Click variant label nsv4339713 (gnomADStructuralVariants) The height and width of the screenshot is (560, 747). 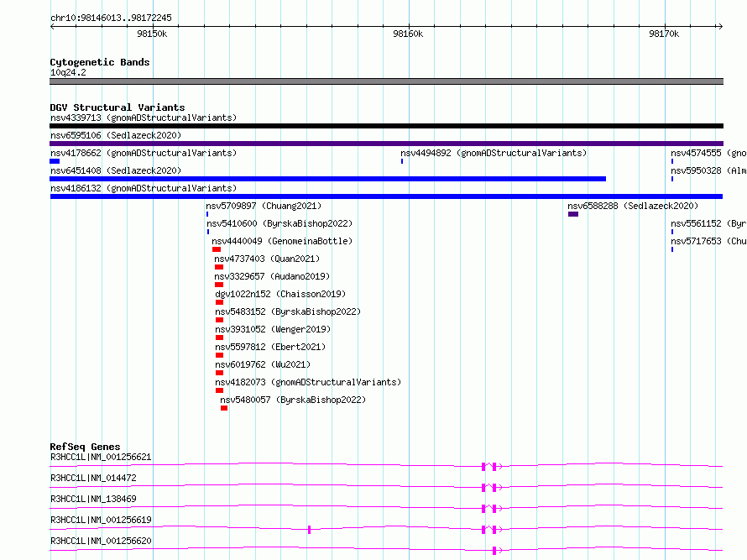click(x=144, y=118)
